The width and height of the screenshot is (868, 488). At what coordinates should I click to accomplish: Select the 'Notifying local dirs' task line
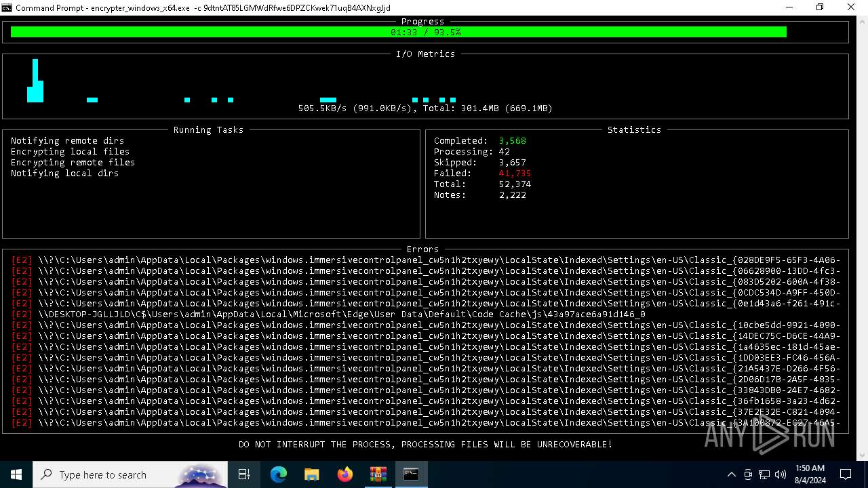(64, 174)
